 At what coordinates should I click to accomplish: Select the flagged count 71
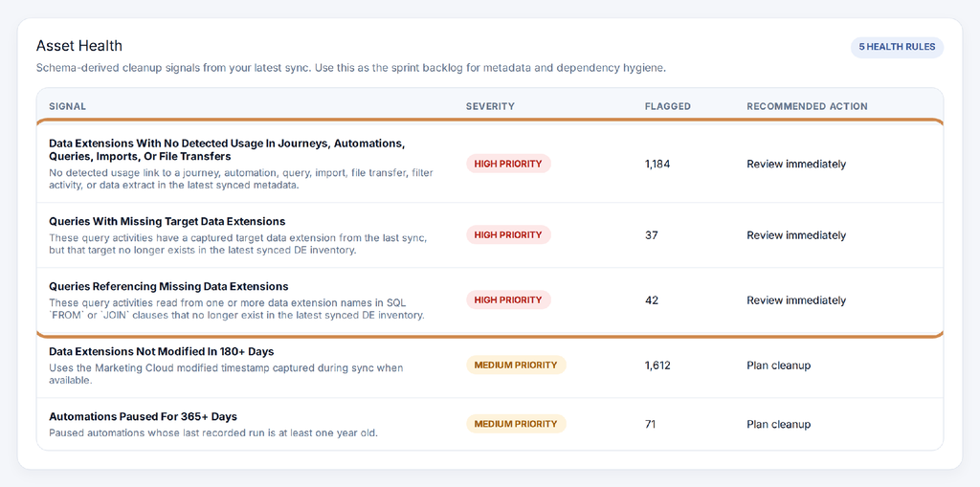651,424
